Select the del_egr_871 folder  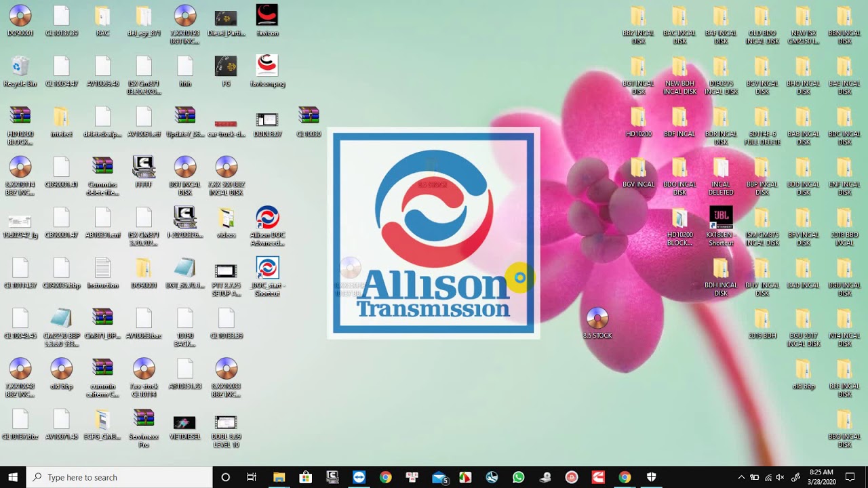coord(144,21)
